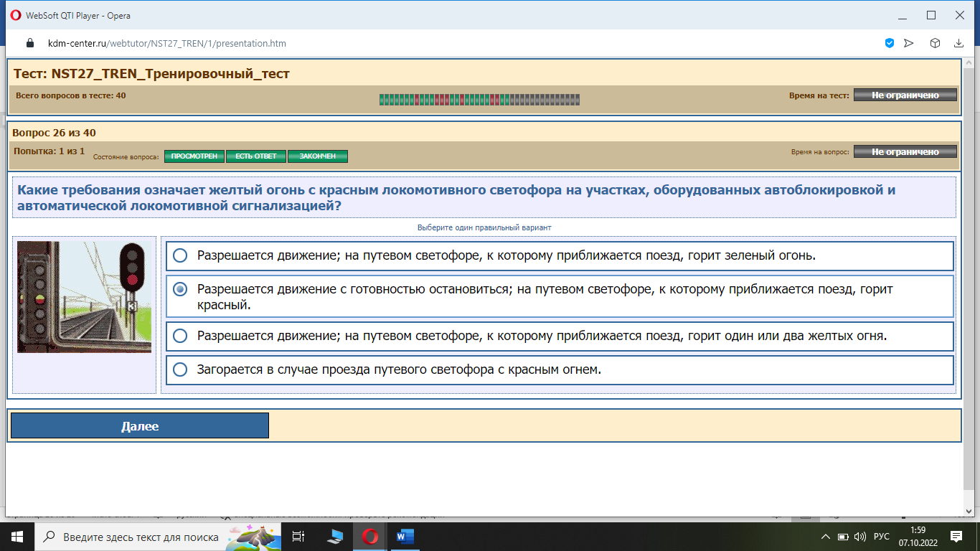Screen dimensions: 980x551
Task: Click 'Выберите один правильный вариант' hint text
Action: [484, 227]
